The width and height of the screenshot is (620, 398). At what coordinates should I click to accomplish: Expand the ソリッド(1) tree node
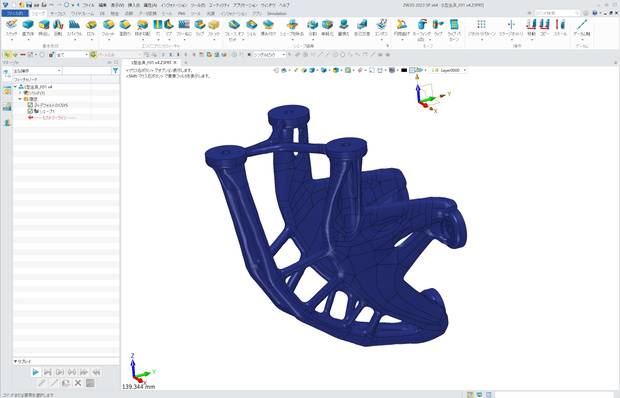pyautogui.click(x=20, y=93)
